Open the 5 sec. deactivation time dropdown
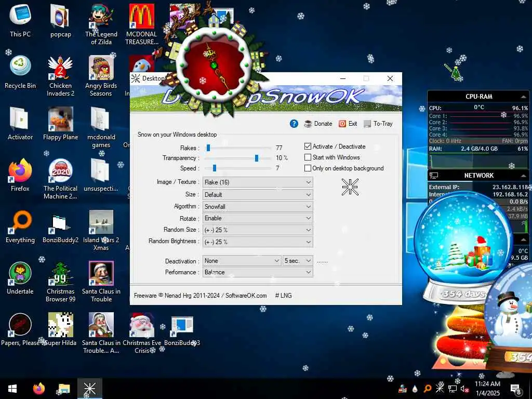This screenshot has width=532, height=399. point(298,261)
